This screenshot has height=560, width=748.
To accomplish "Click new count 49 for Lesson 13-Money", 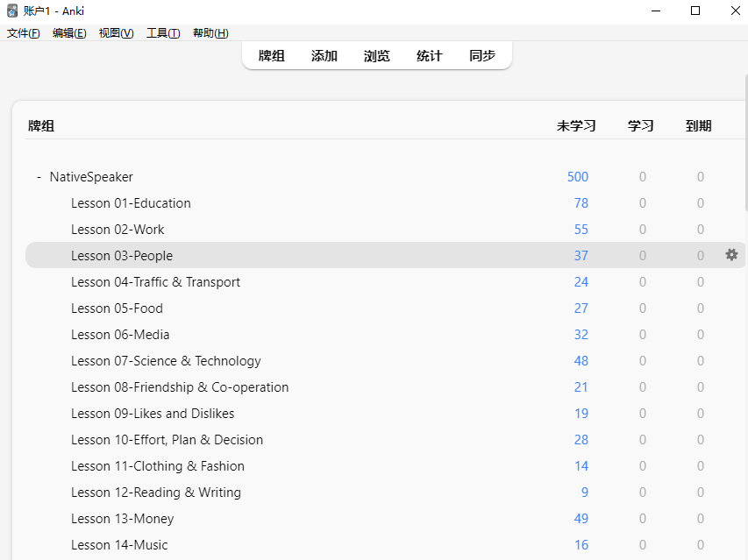I will pyautogui.click(x=581, y=519).
